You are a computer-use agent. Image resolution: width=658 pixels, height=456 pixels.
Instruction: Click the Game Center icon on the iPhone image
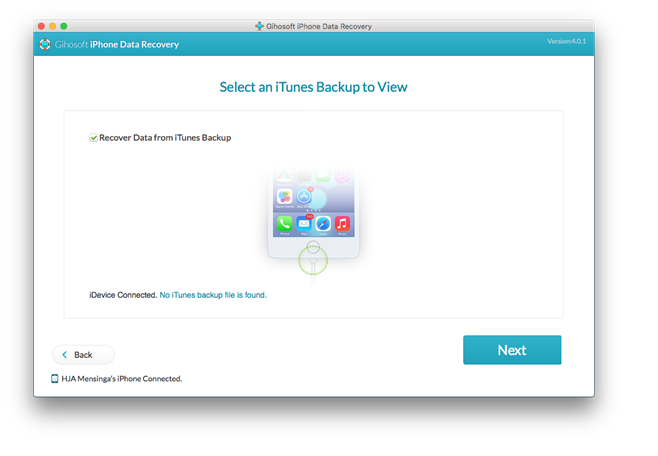tap(284, 197)
